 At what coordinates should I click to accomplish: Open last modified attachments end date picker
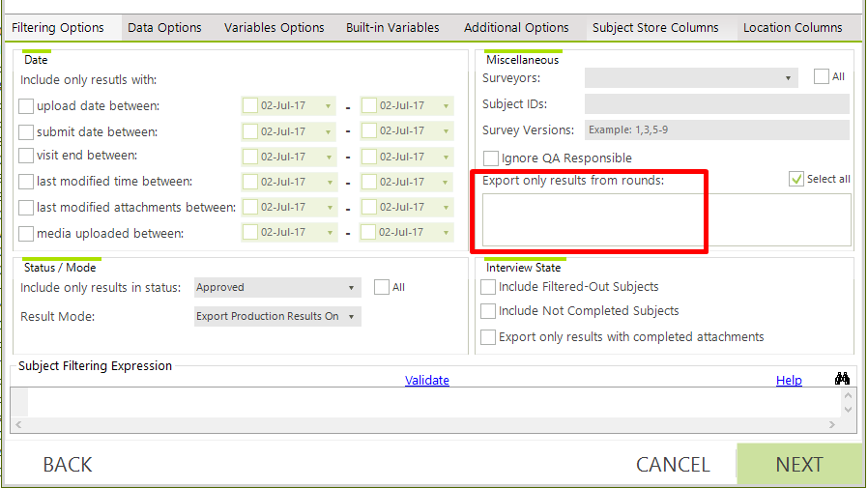click(447, 208)
